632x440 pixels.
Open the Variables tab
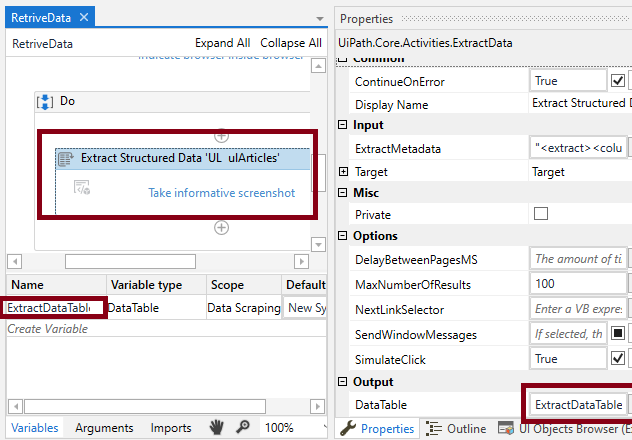tap(35, 428)
